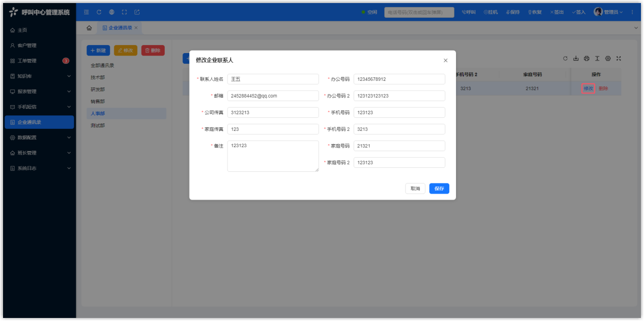
Task: Open table column settings gear icon
Action: pos(608,59)
